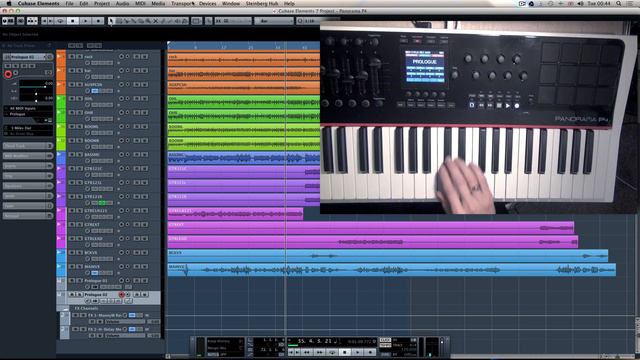Viewport: 640px width, 360px height.
Task: Toggle monitor on the GTR121C track
Action: click(x=128, y=169)
